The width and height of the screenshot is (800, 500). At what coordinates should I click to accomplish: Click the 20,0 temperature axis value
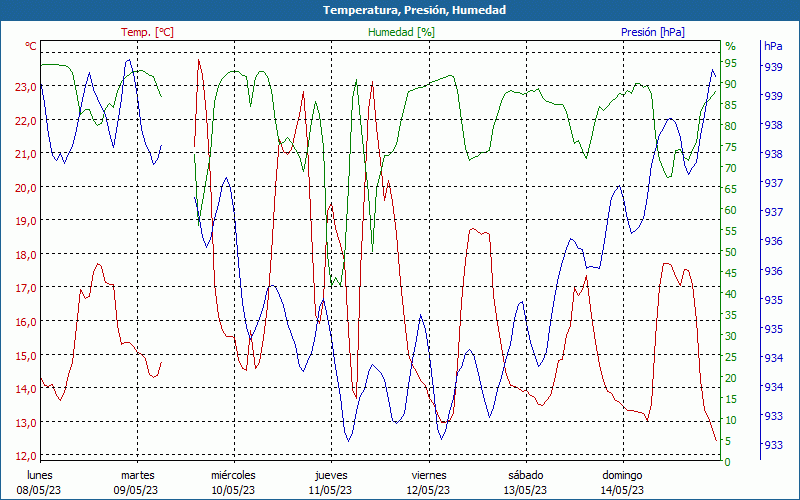[26, 188]
